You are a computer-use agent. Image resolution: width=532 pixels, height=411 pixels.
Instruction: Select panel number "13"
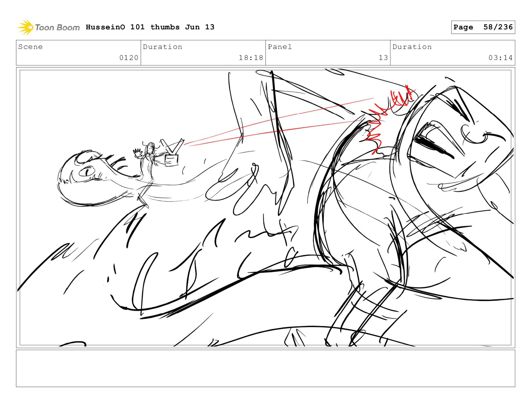[x=383, y=58]
